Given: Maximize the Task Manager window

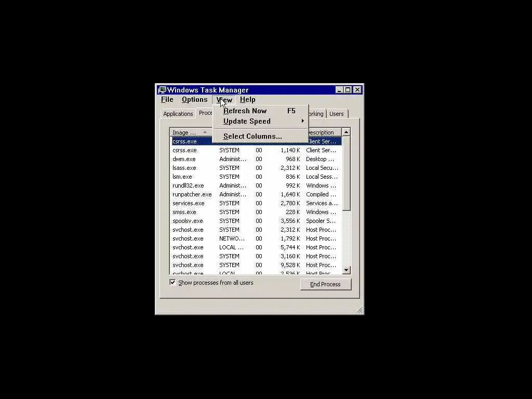Looking at the screenshot, I should coord(348,90).
